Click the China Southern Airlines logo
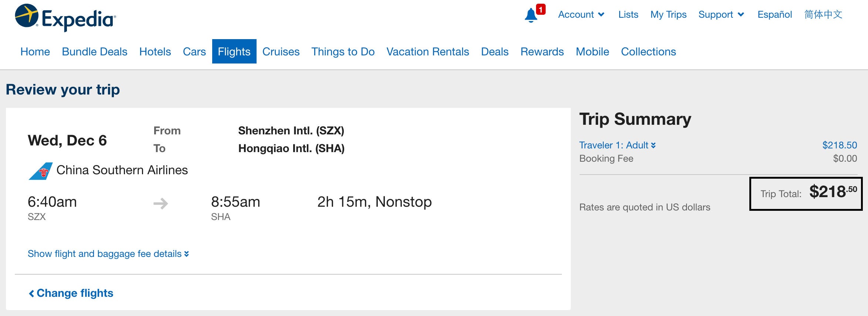 pyautogui.click(x=41, y=171)
